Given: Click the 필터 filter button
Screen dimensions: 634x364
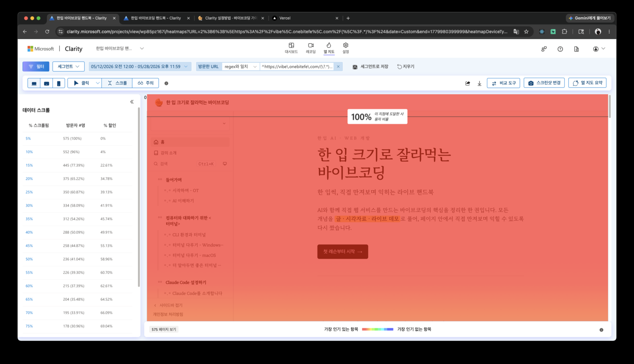Looking at the screenshot, I should pos(36,67).
